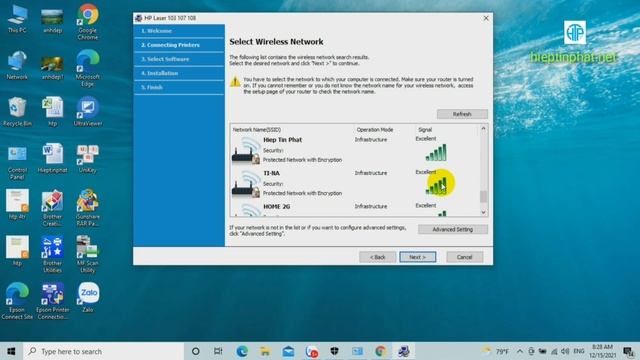Launch Brother Creative Center shortcut
The image size is (640, 360).
coord(52,208)
